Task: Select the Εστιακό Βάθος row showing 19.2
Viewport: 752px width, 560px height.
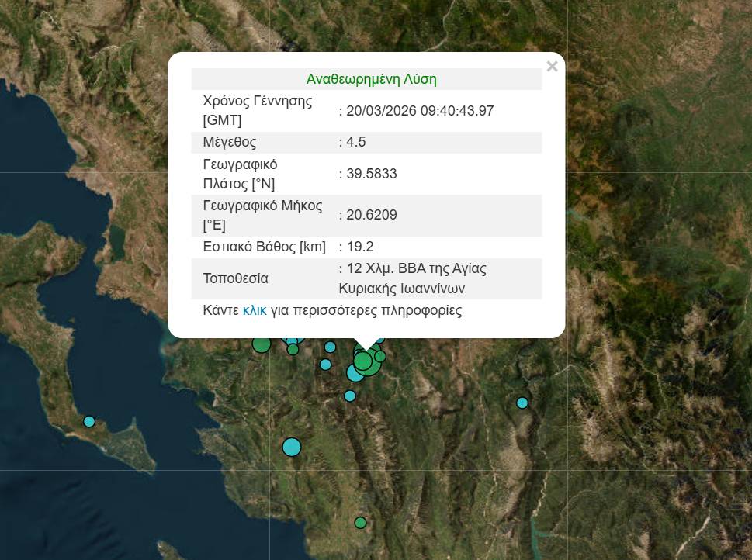Action: click(x=366, y=247)
